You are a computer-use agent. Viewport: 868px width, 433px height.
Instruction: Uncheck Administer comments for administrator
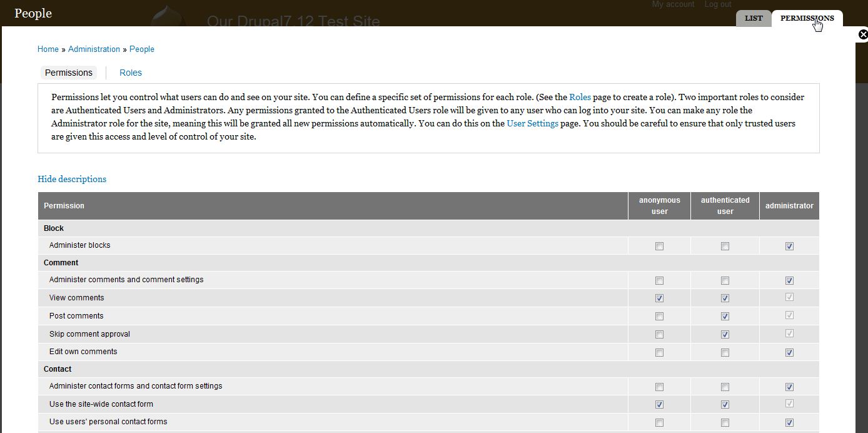(789, 281)
